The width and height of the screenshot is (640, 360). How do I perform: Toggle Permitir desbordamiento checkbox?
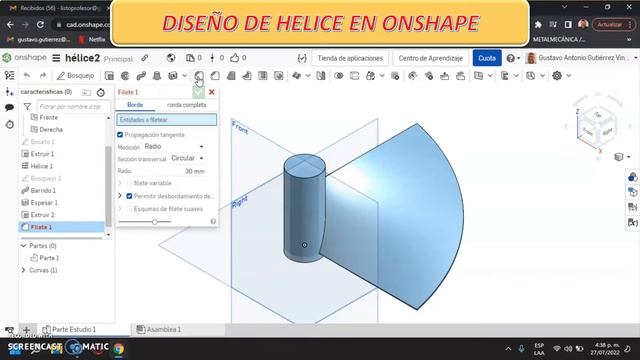[x=129, y=196]
